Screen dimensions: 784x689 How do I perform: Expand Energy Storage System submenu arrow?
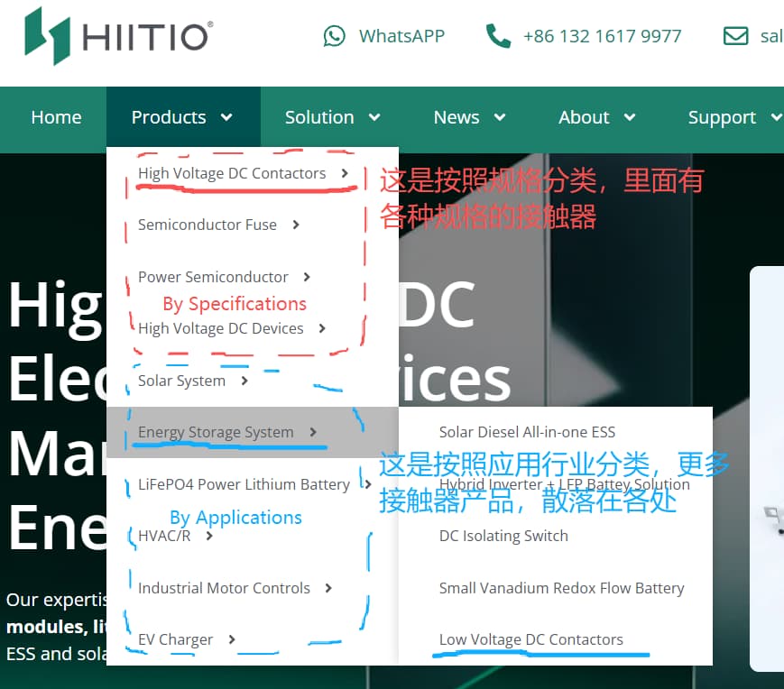click(x=313, y=432)
